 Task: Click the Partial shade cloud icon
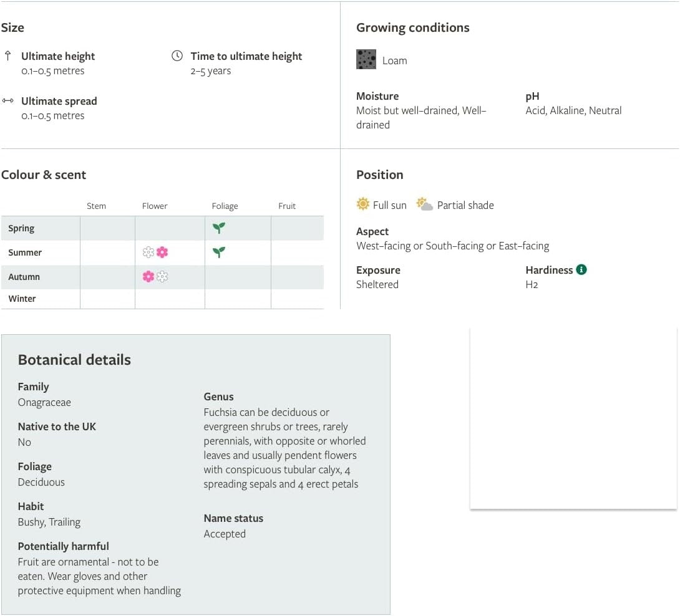424,204
